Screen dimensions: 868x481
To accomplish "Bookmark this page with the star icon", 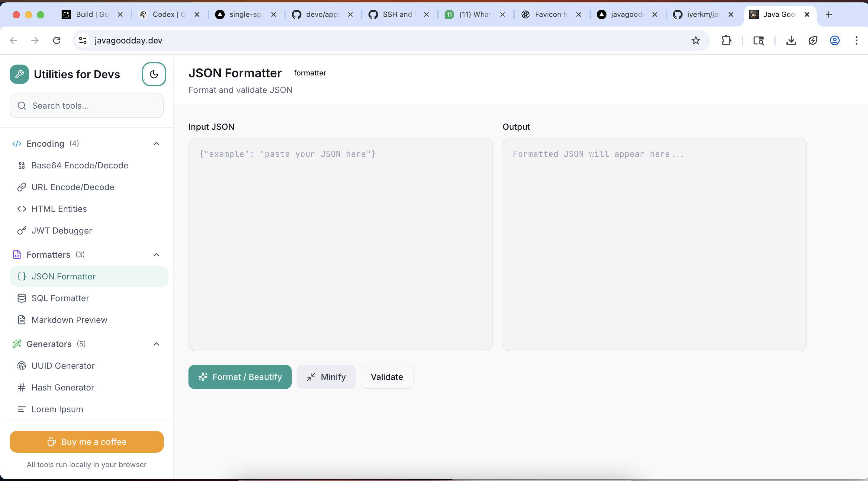I will pyautogui.click(x=696, y=40).
